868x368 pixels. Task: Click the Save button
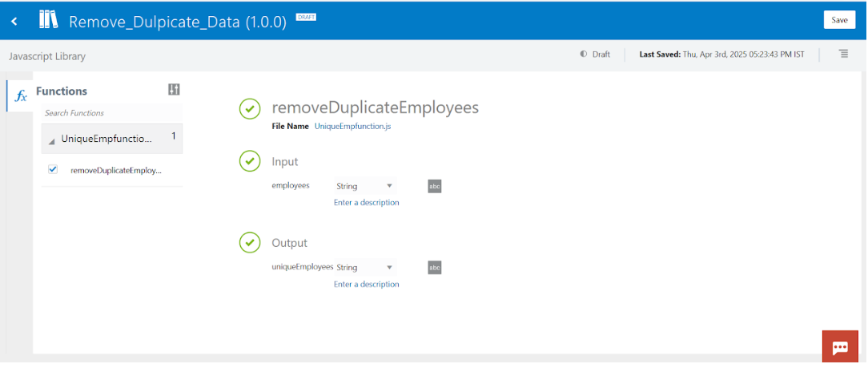tap(839, 20)
